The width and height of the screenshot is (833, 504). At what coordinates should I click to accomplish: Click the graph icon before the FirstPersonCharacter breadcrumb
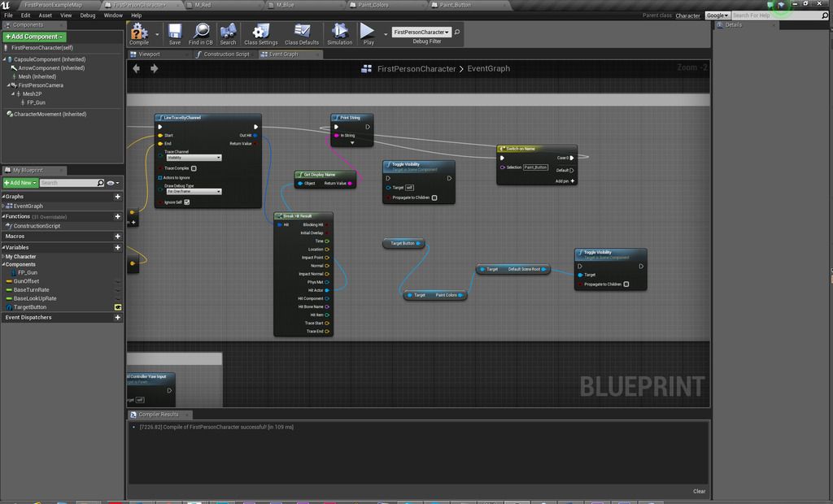[366, 68]
